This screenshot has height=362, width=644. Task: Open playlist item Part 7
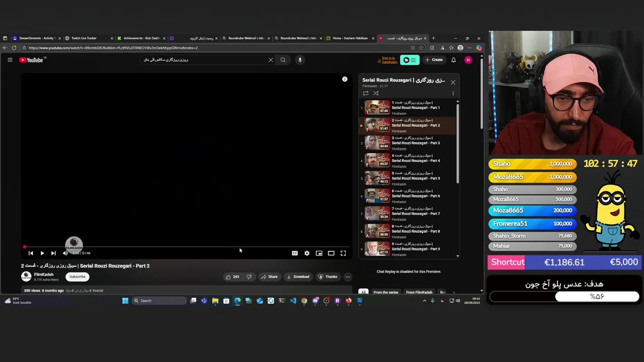coord(408,213)
